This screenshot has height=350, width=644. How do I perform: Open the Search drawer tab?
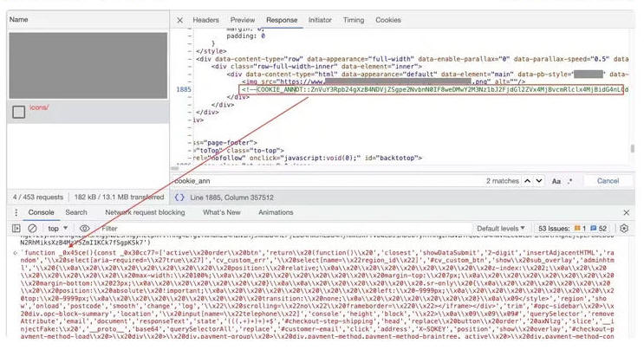coord(76,212)
